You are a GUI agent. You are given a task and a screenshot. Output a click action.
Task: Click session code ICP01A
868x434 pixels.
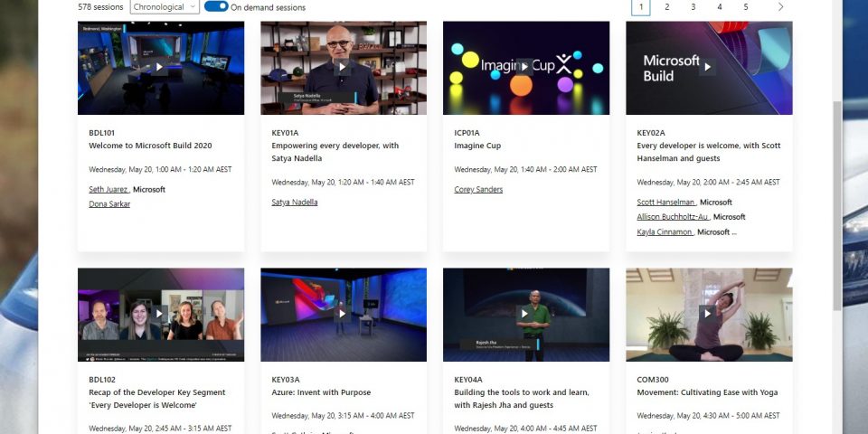tap(467, 133)
